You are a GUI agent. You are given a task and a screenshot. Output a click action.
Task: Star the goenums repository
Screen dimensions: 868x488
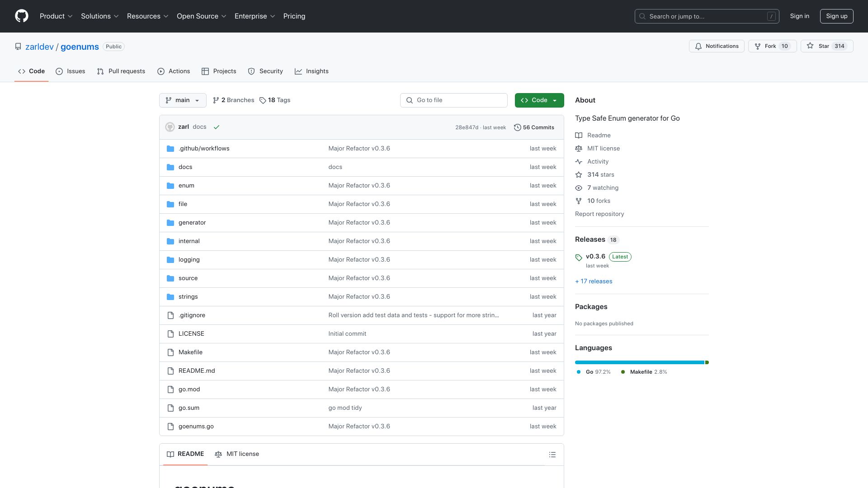tap(827, 46)
